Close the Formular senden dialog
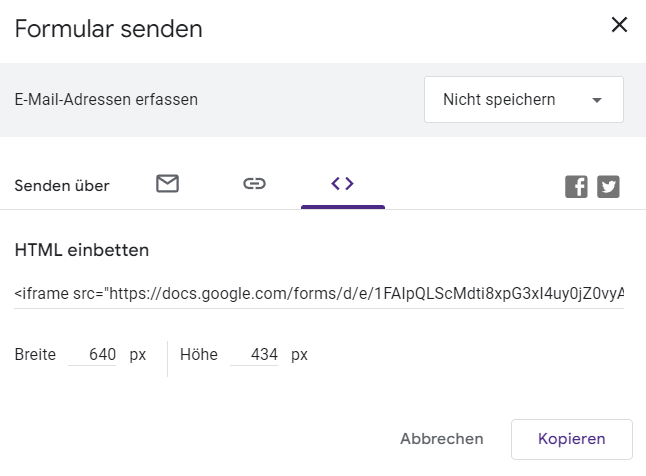 [x=619, y=26]
